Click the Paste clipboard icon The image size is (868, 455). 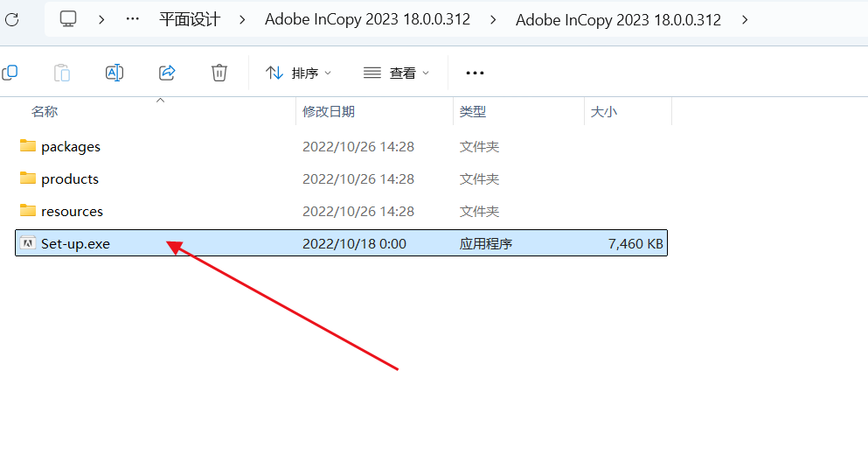[x=62, y=73]
